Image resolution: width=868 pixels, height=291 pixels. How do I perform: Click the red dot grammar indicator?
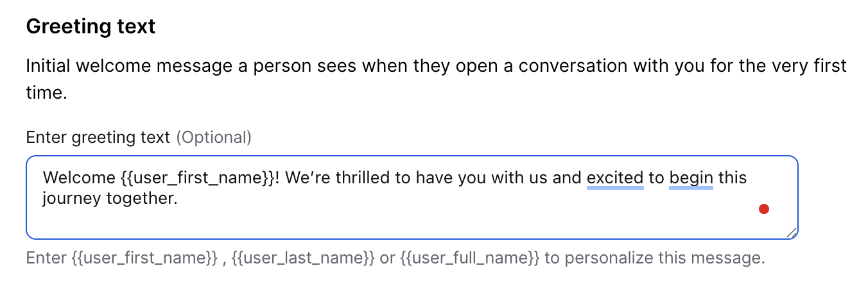click(764, 208)
